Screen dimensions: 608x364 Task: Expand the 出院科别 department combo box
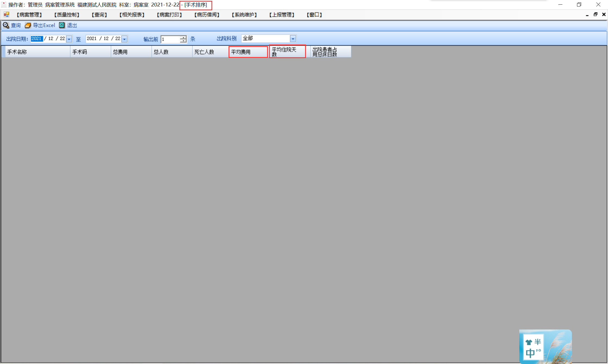[293, 39]
